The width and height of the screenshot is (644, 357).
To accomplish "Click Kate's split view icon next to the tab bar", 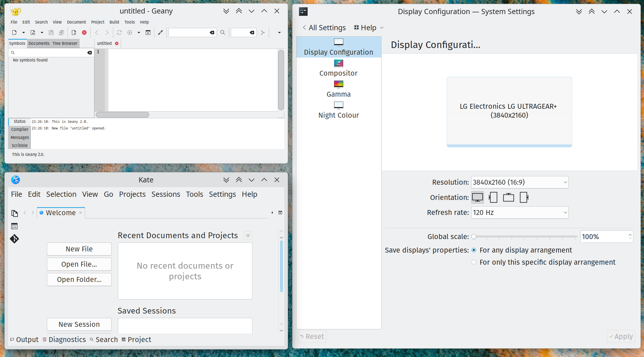I will pyautogui.click(x=280, y=213).
